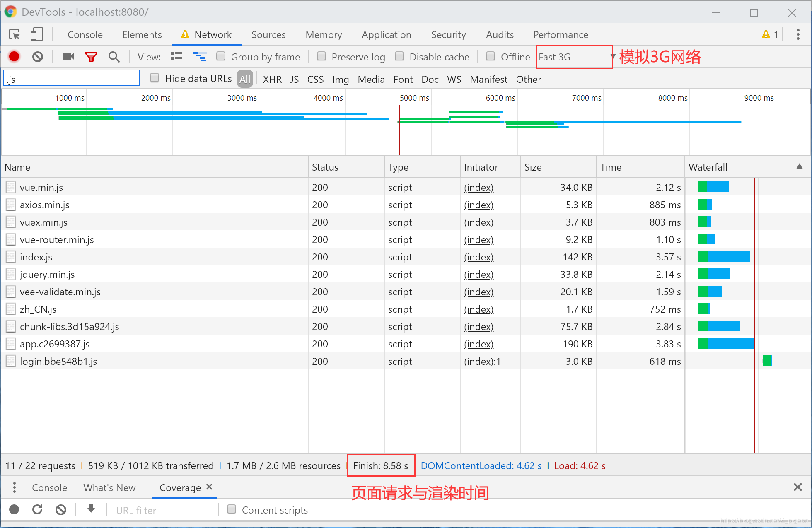The height and width of the screenshot is (528, 812).
Task: Reload with the coverage reload icon
Action: (38, 510)
